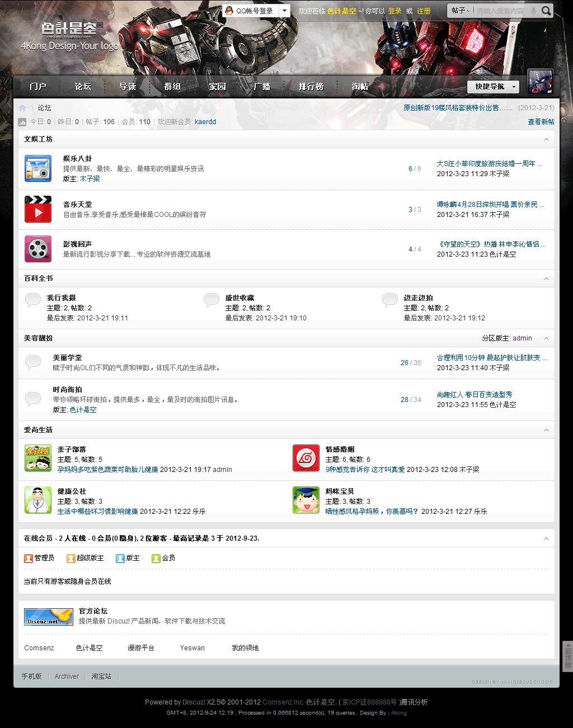
Task: Open the 手机版 footer link
Action: (x=32, y=677)
